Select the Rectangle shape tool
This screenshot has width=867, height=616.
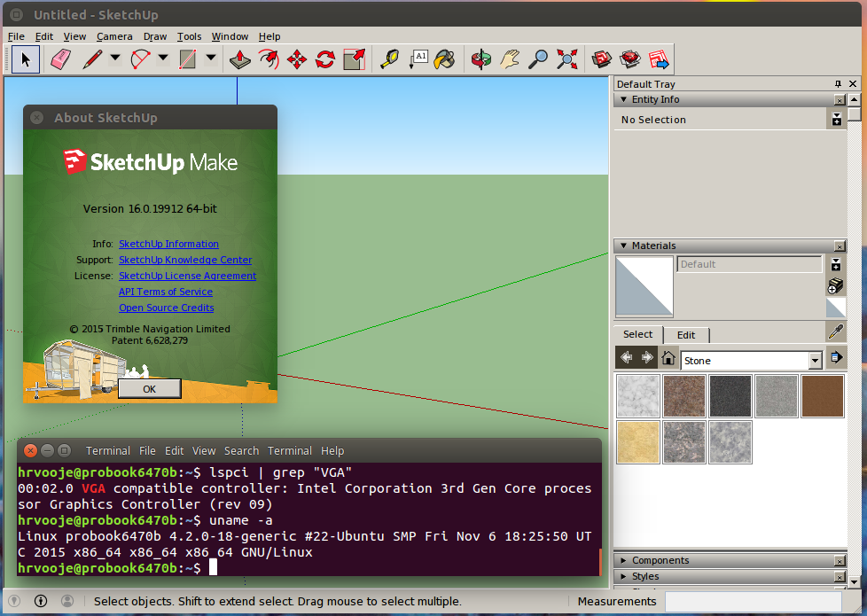pos(188,59)
